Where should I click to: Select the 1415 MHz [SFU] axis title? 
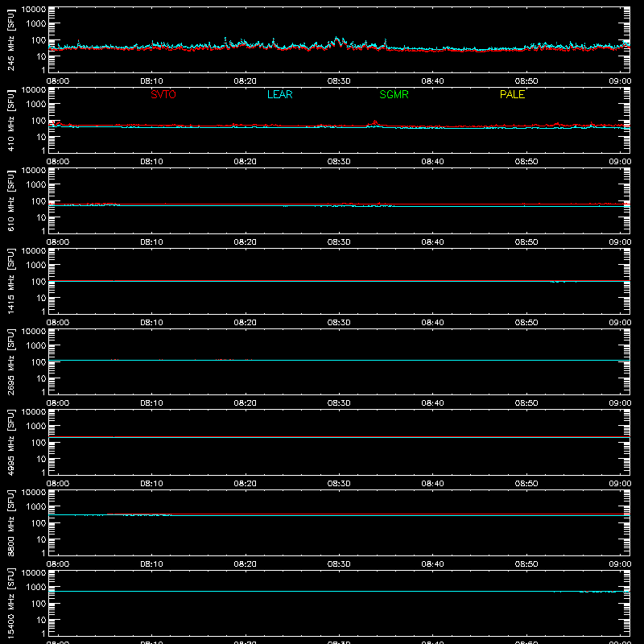click(x=10, y=282)
